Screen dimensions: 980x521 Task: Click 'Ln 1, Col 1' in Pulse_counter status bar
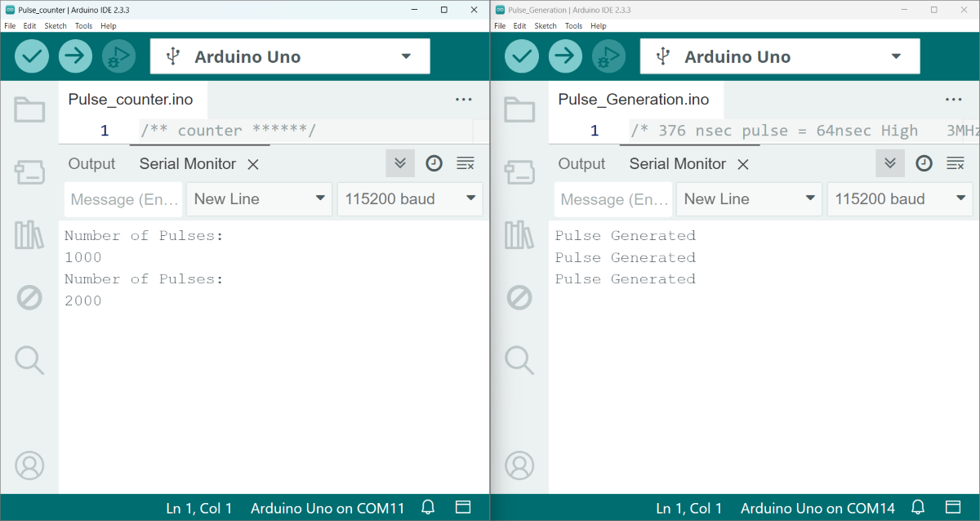click(x=199, y=508)
